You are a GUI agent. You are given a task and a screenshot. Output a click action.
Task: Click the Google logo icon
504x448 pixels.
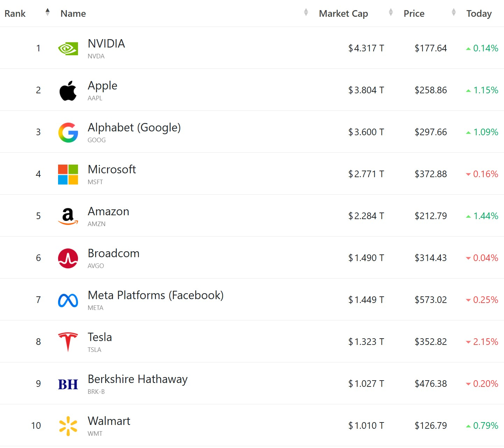coord(68,132)
